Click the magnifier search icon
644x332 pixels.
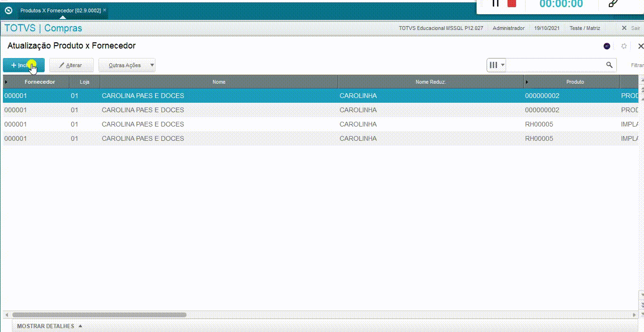[609, 65]
